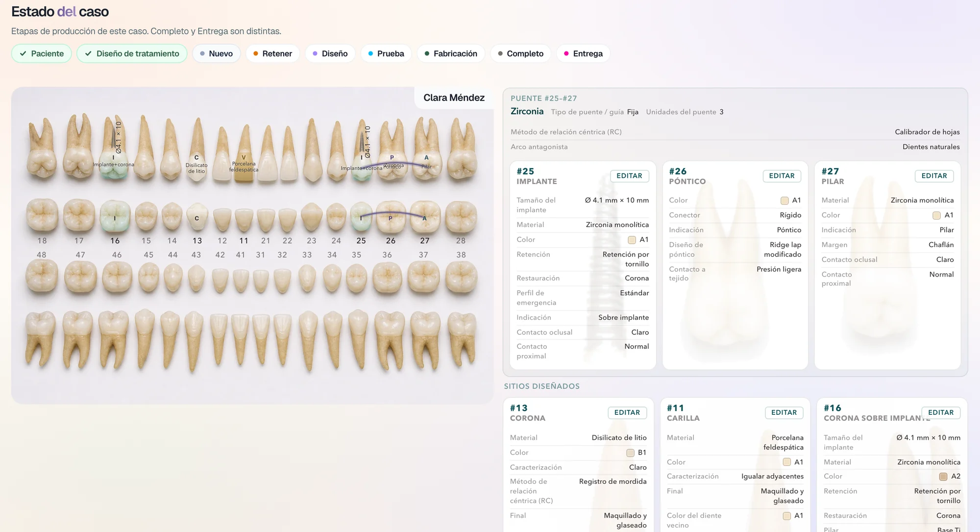The width and height of the screenshot is (980, 532).
Task: Set stage to Fabricación
Action: pyautogui.click(x=451, y=53)
